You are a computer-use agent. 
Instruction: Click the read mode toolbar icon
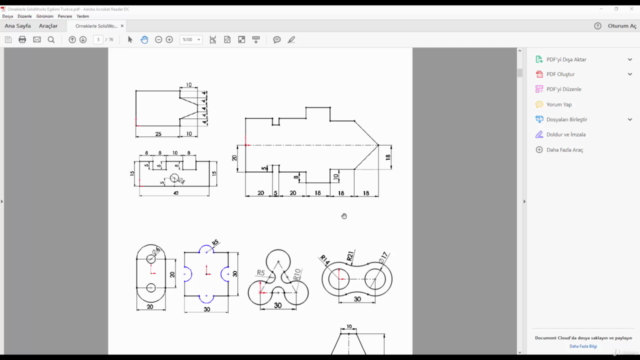tap(256, 40)
